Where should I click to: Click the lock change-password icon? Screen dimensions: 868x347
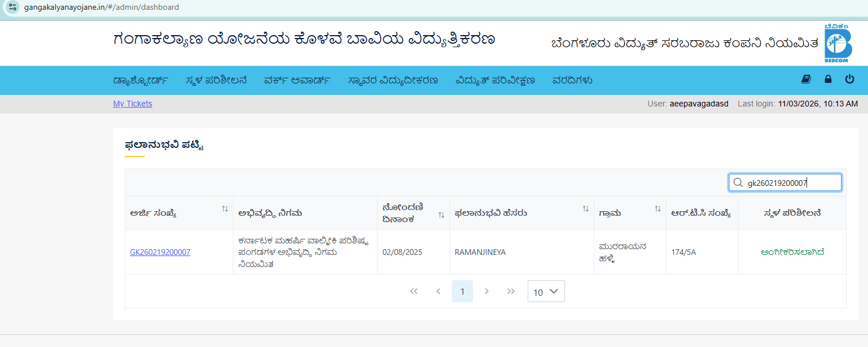tap(828, 79)
